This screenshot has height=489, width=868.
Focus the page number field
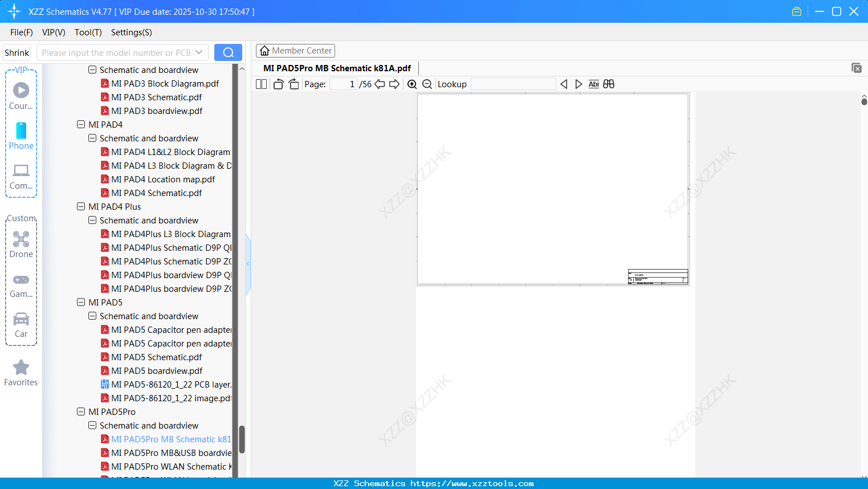(x=344, y=84)
